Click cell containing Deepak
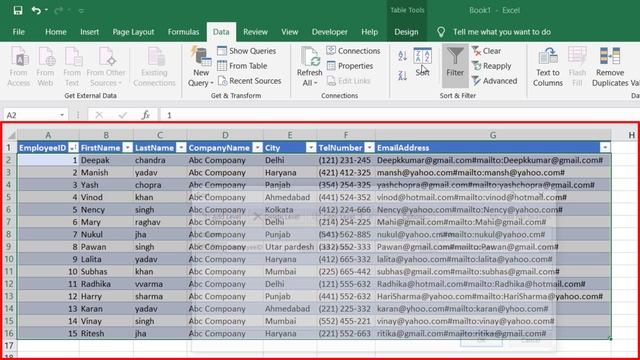 (106, 160)
